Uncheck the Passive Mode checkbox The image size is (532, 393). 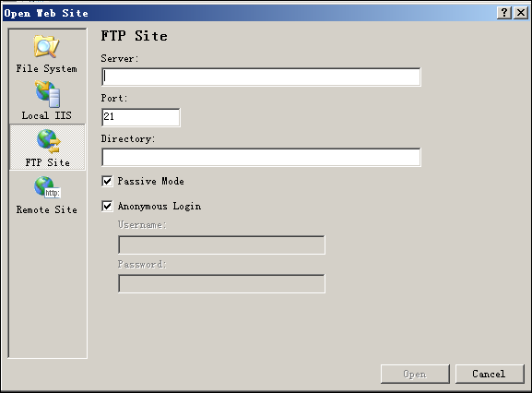107,181
